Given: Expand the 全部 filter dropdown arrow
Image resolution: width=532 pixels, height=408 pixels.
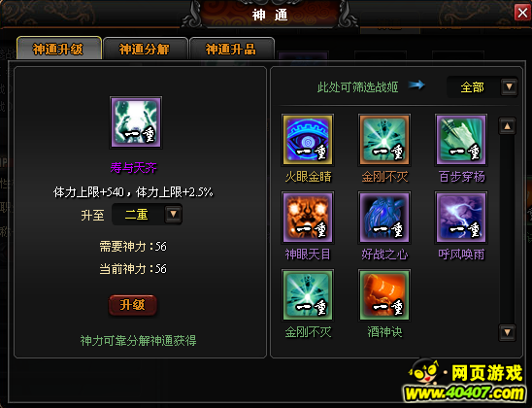Looking at the screenshot, I should tap(510, 86).
